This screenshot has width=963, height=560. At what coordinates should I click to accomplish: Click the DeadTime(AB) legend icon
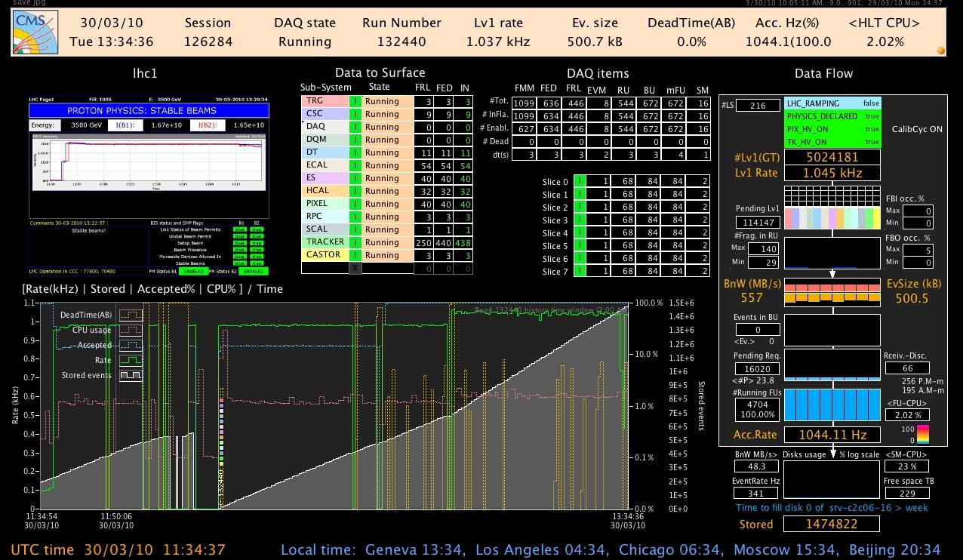131,315
